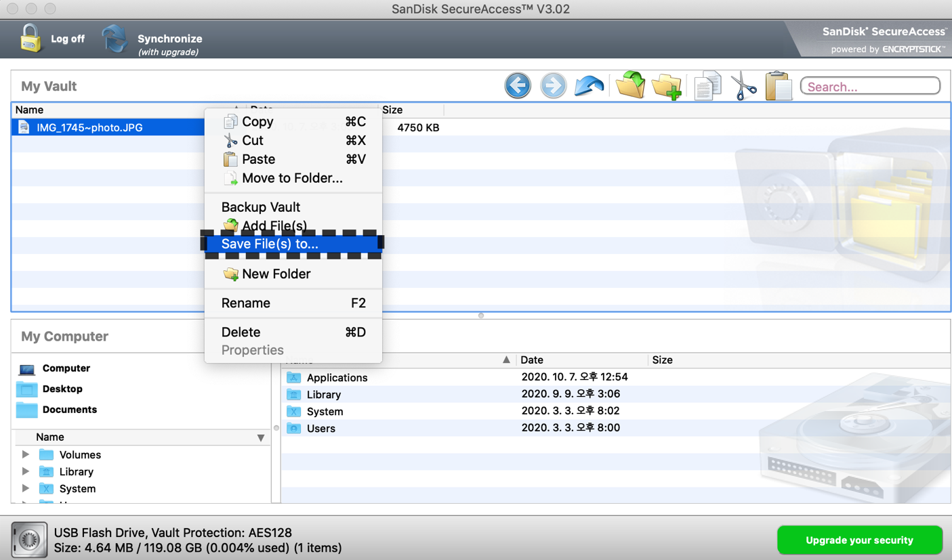The image size is (952, 560).
Task: Click sort arrow on lower Name column
Action: [506, 360]
